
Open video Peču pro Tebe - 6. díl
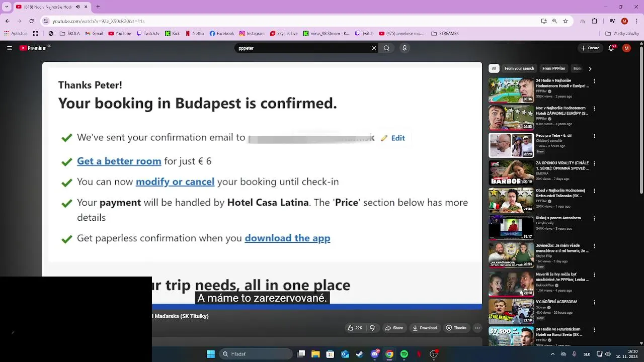pyautogui.click(x=554, y=136)
